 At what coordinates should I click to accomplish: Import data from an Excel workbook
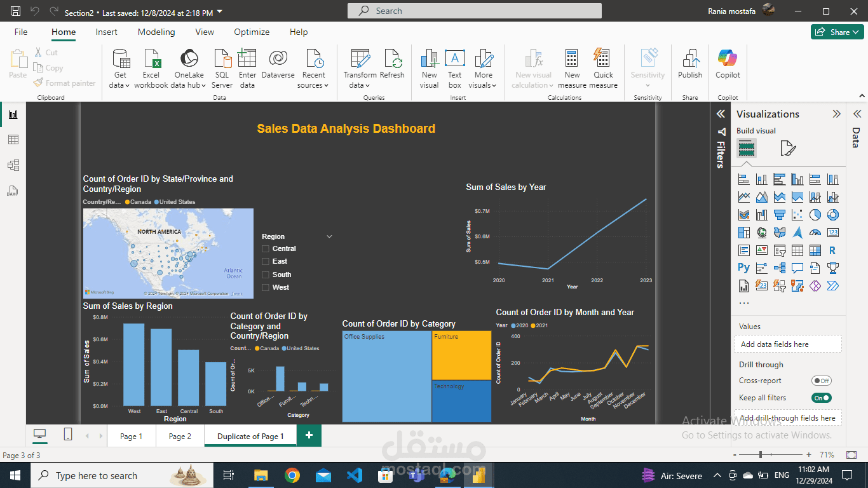(151, 69)
